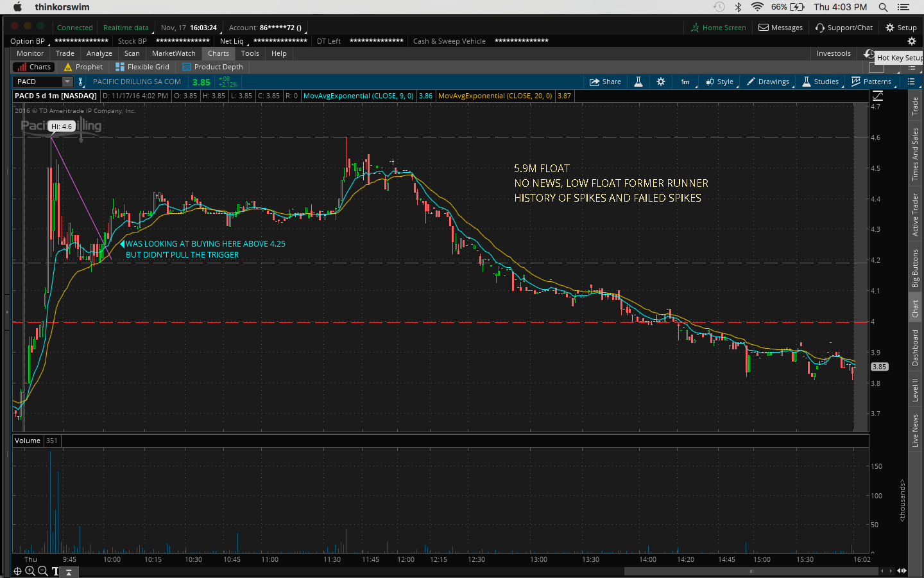This screenshot has height=578, width=924.
Task: Click the Share chart icon button
Action: coord(605,82)
